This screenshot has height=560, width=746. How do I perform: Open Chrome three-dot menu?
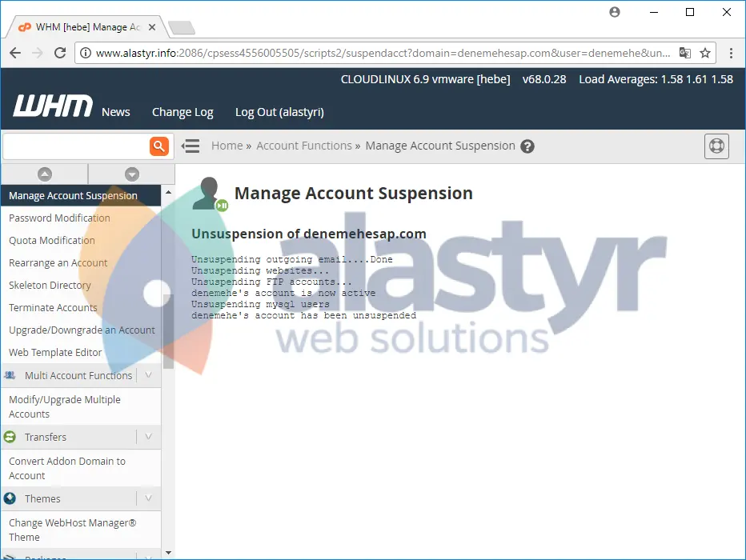(732, 53)
